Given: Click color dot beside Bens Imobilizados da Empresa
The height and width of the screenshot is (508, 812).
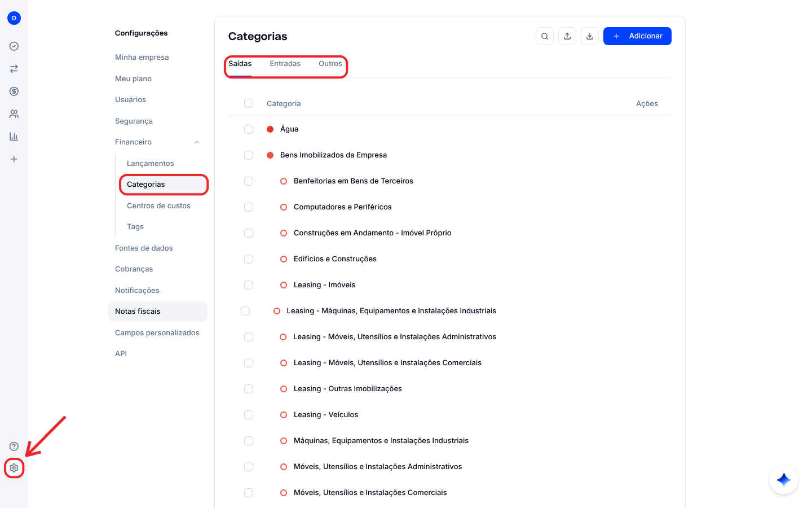Looking at the screenshot, I should [x=270, y=155].
